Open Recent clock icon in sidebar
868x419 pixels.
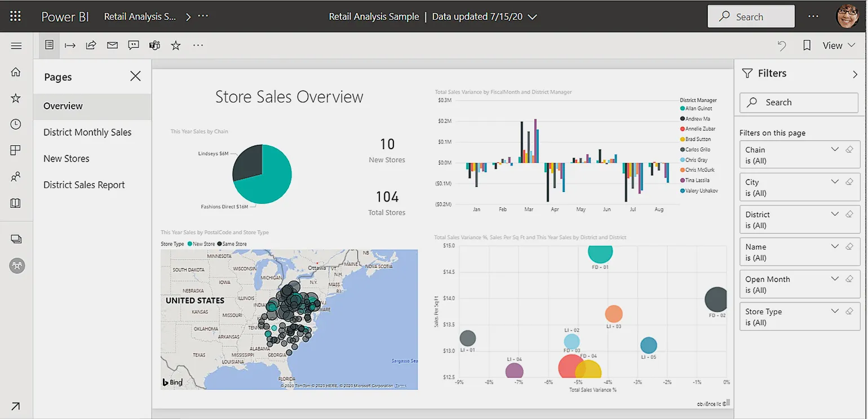click(x=16, y=124)
